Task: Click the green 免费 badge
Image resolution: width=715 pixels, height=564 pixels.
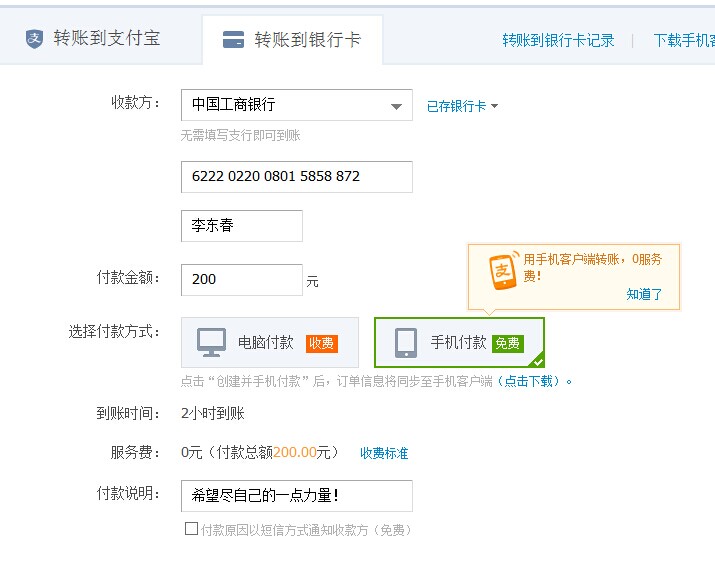Action: point(507,343)
